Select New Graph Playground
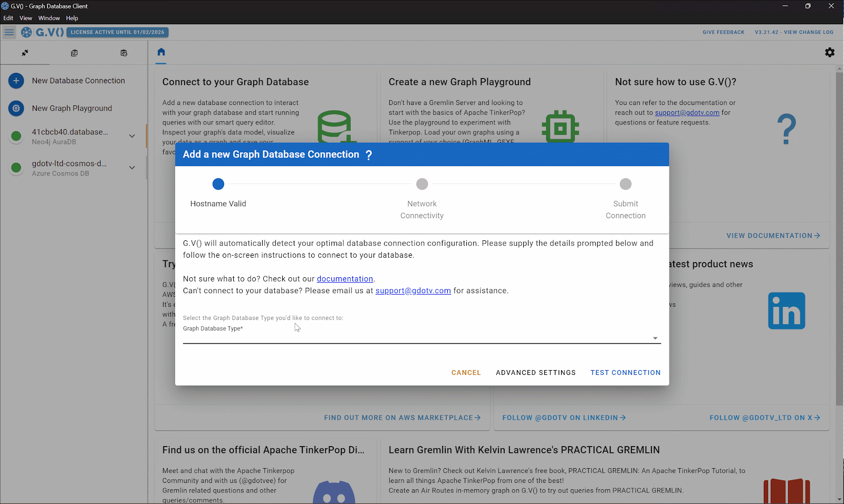Image resolution: width=844 pixels, height=504 pixels. (72, 108)
